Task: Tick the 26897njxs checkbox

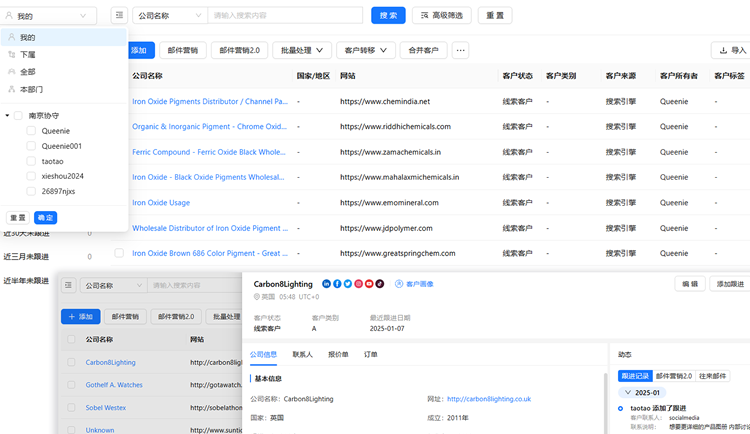Action: (31, 191)
